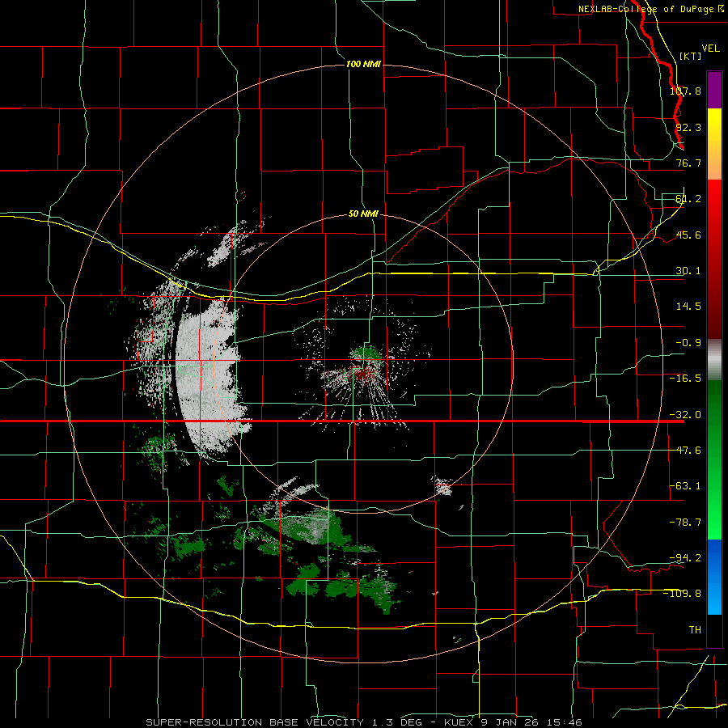Select the -32.0 velocity scale value

[x=685, y=415]
